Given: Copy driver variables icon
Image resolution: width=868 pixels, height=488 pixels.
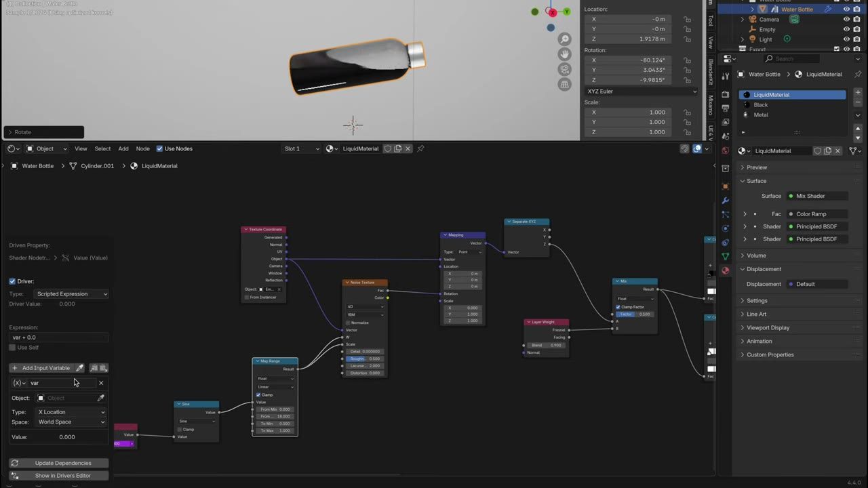Looking at the screenshot, I should [x=94, y=368].
